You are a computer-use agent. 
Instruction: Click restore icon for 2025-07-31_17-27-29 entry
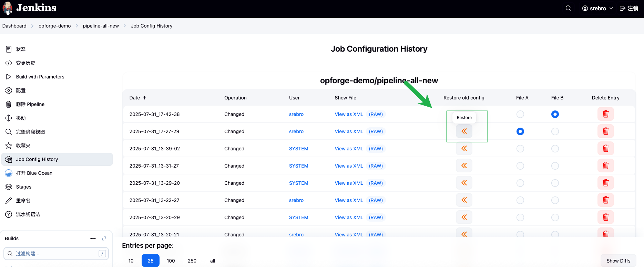464,131
